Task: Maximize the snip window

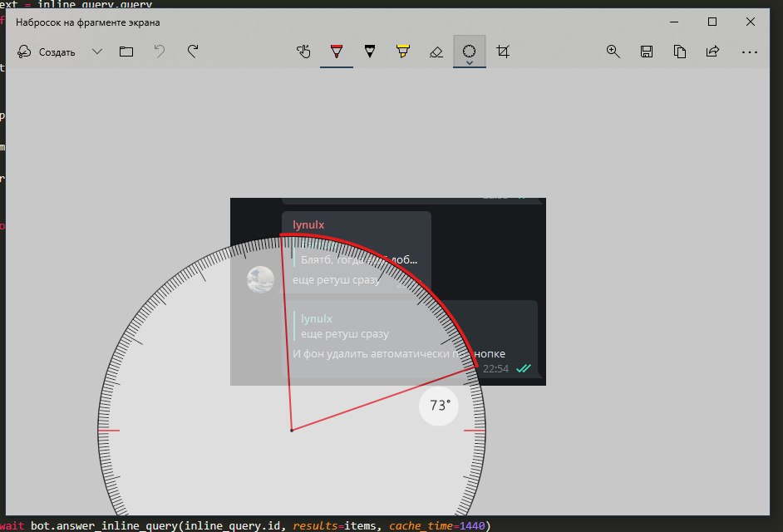Action: 712,22
